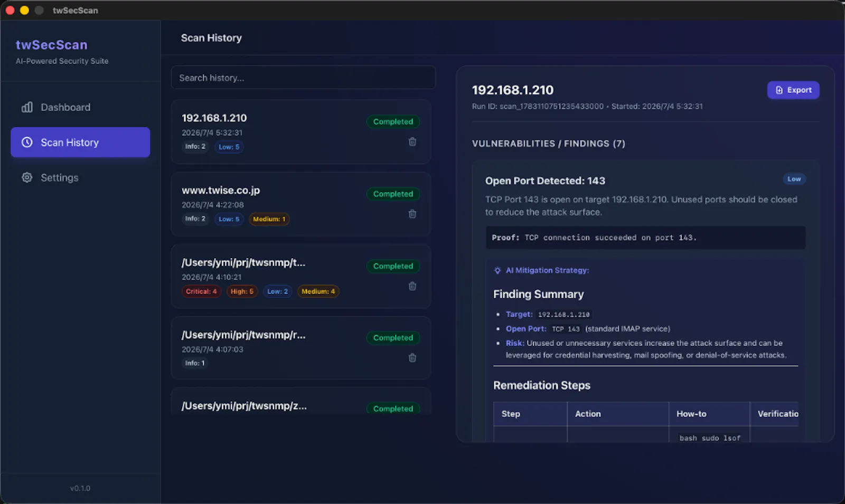Screen dimensions: 845x504
Task: Focus the Search history field
Action: click(x=303, y=78)
